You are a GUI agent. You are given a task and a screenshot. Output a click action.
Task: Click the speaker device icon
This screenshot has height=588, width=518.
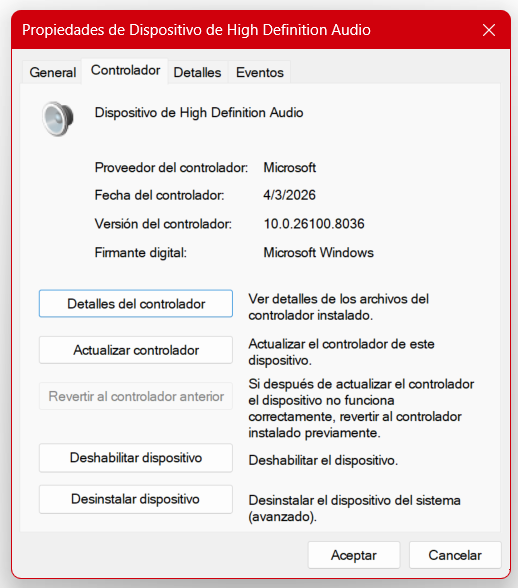click(x=58, y=119)
